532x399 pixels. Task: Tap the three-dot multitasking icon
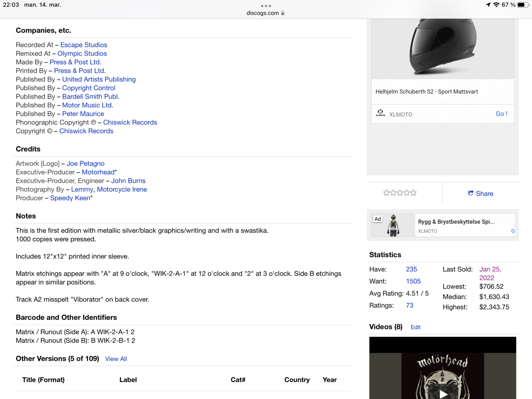[266, 6]
